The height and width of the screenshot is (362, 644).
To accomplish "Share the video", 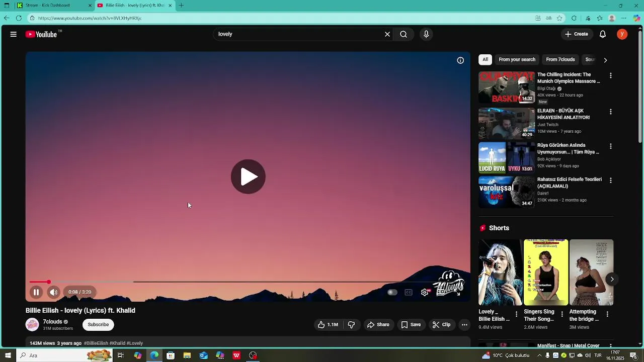I will [378, 325].
